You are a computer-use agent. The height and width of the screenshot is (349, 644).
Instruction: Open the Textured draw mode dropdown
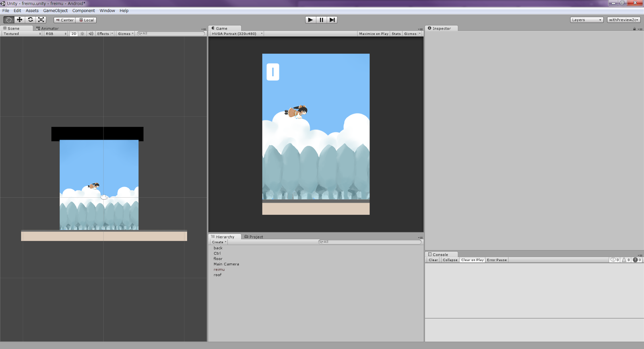(x=22, y=34)
